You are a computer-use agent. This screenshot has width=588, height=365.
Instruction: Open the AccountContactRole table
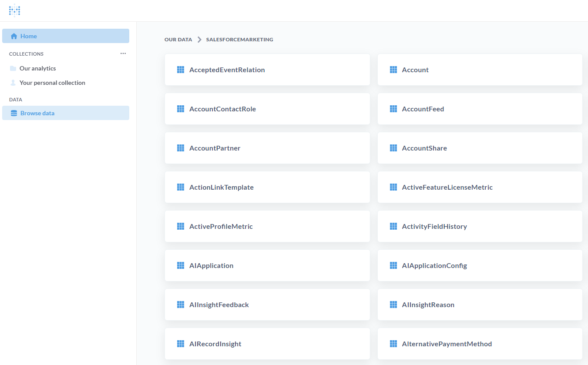tap(223, 109)
